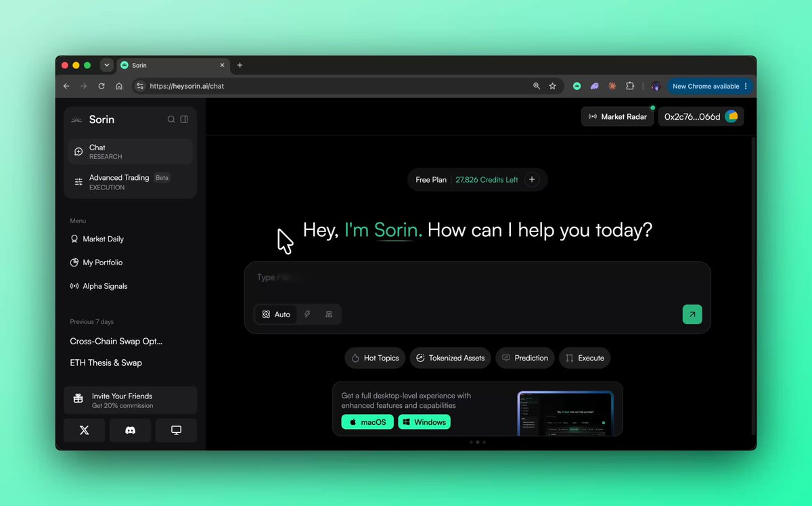Open a new browser tab

(x=240, y=65)
